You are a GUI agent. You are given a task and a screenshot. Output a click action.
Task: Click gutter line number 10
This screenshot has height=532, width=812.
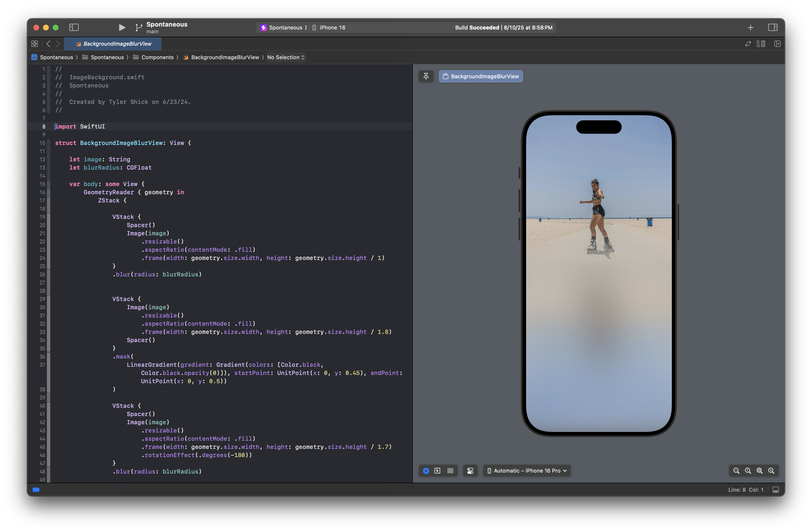(42, 143)
